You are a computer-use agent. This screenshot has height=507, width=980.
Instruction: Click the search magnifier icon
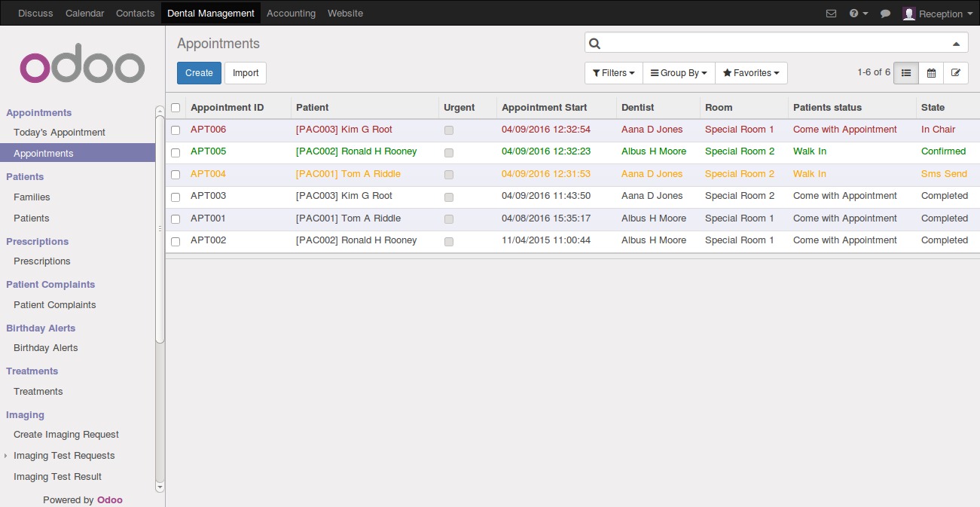(x=594, y=44)
